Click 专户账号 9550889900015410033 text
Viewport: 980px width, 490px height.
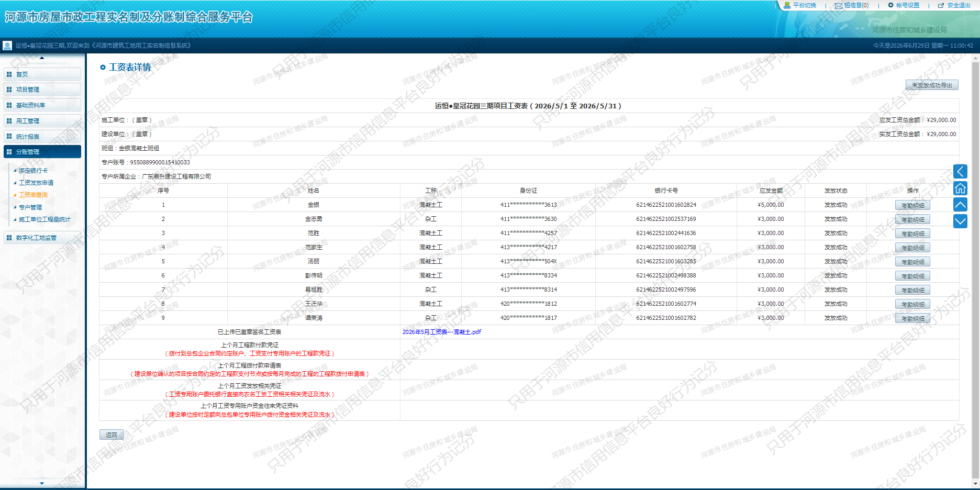[x=146, y=162]
